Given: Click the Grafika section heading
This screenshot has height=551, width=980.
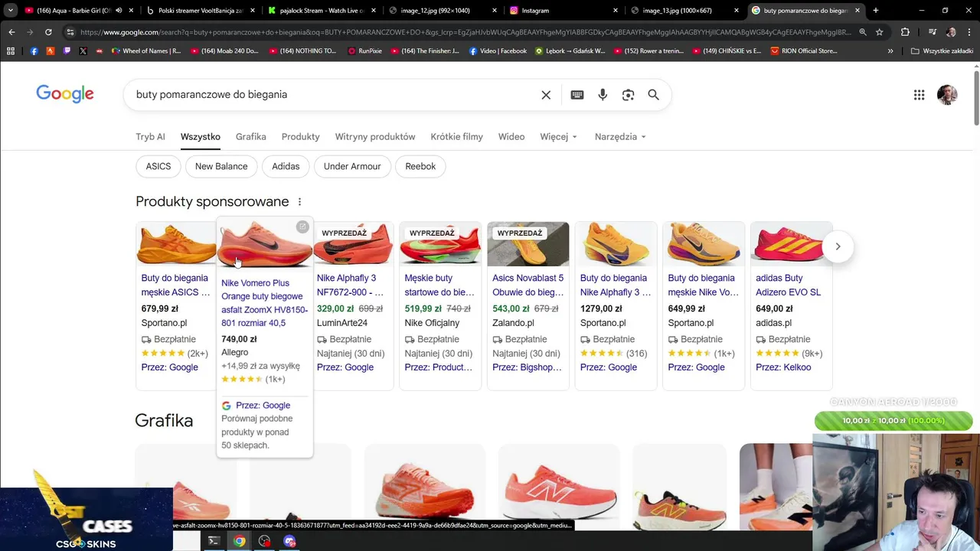Looking at the screenshot, I should point(164,421).
